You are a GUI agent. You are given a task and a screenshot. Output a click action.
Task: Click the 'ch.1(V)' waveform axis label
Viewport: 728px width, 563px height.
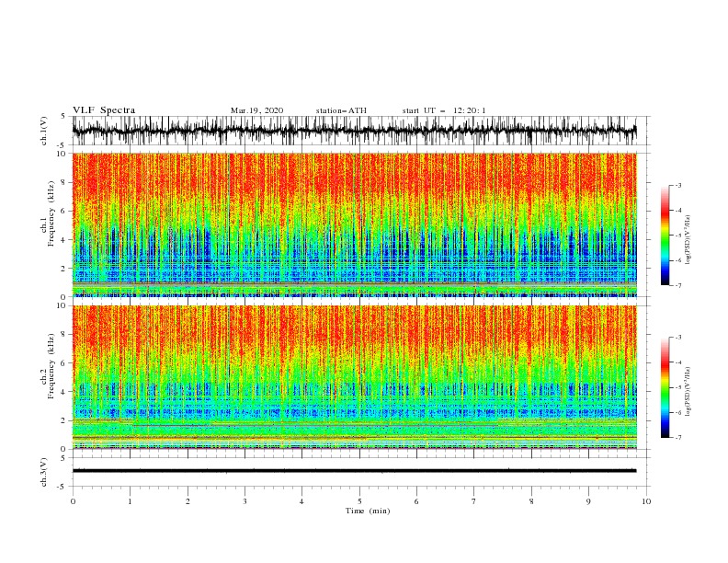point(44,131)
